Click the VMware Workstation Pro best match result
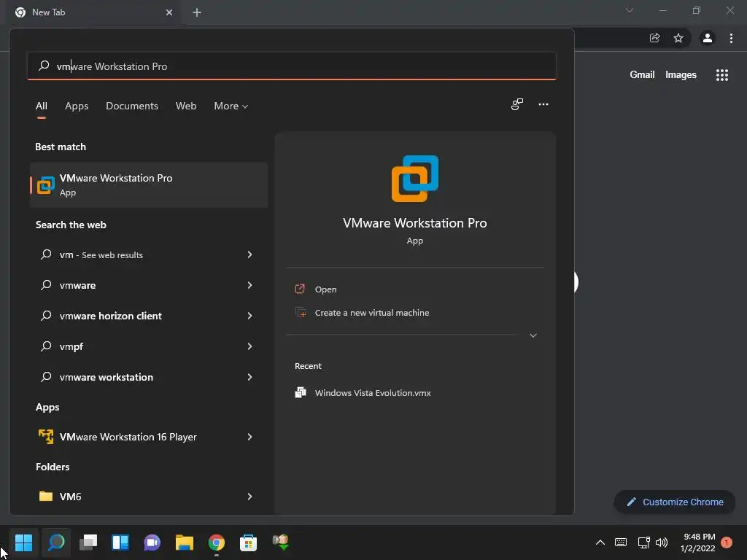Viewport: 747px width, 560px height. click(x=149, y=184)
